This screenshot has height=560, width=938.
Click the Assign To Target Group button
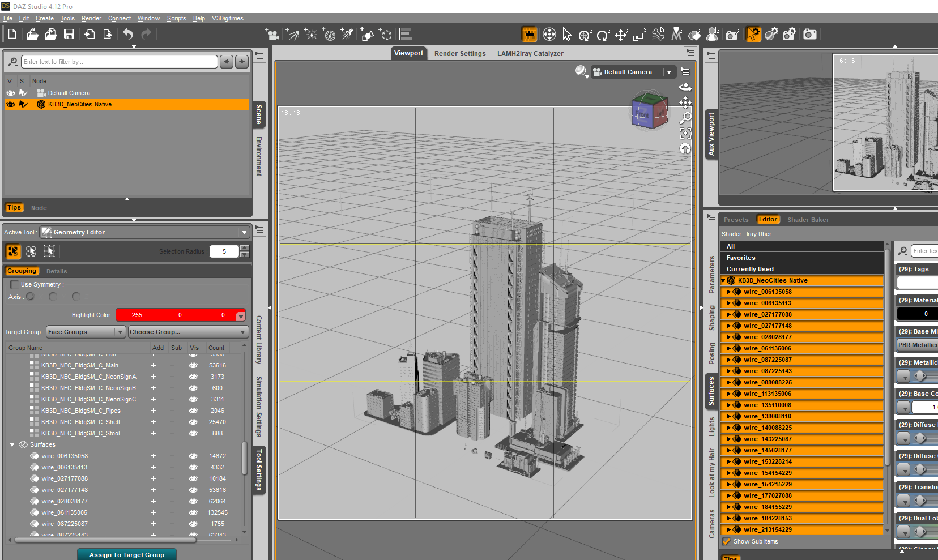coord(126,554)
